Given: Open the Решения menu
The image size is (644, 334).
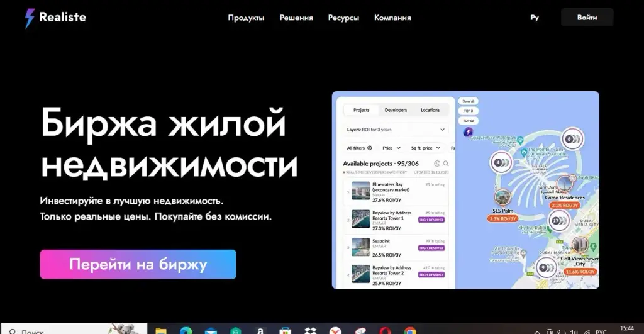Looking at the screenshot, I should click(x=296, y=18).
